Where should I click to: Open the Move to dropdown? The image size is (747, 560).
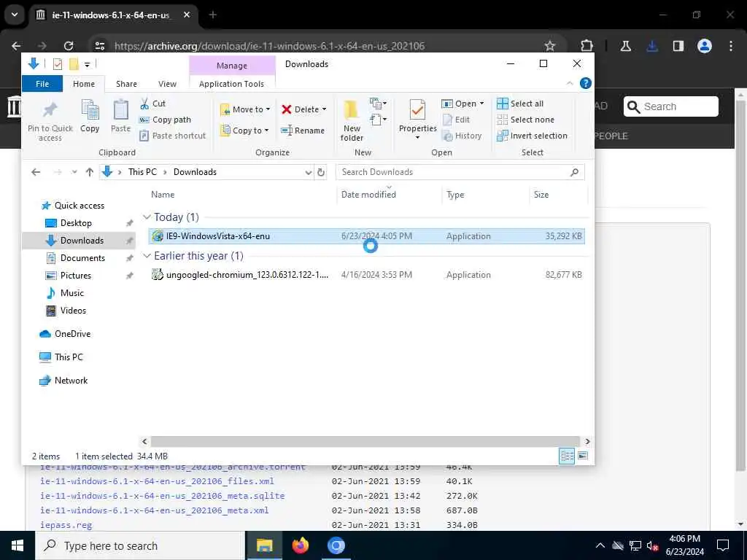(x=245, y=109)
